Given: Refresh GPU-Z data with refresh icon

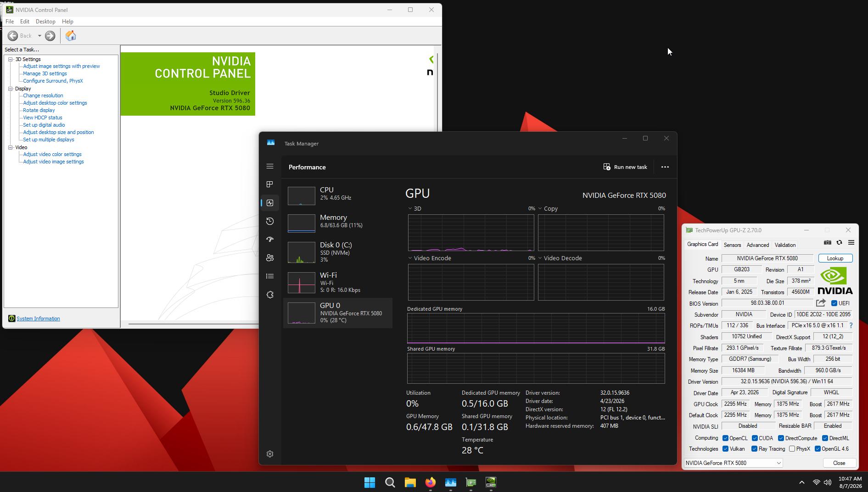Looking at the screenshot, I should coord(839,242).
